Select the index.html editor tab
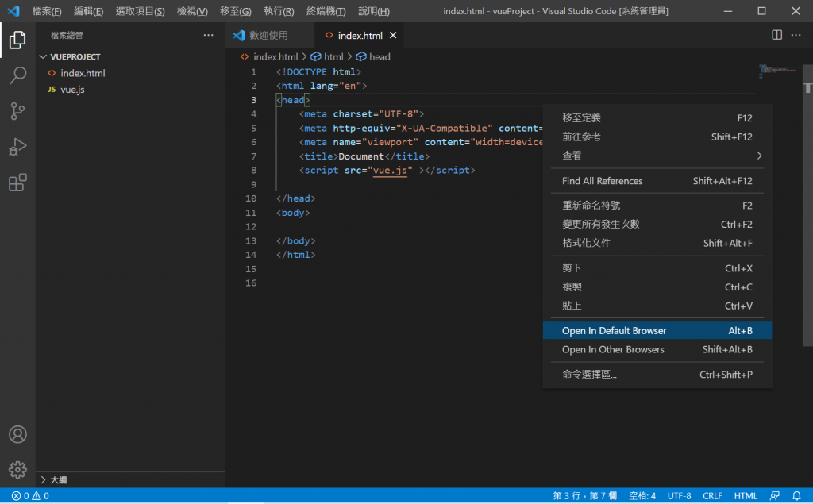Screen dimensions: 813x504 (360, 35)
